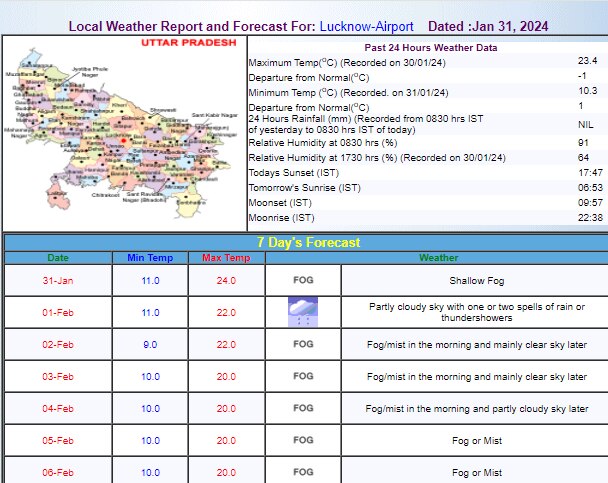Click the FOG label in the 05-Feb row
Viewport: 608px width, 483px height.
(x=303, y=440)
